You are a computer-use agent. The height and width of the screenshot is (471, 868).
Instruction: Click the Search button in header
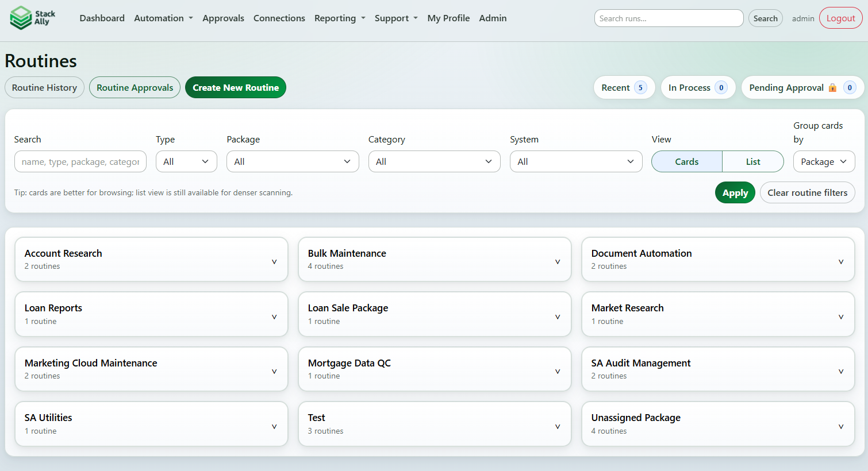pos(765,18)
